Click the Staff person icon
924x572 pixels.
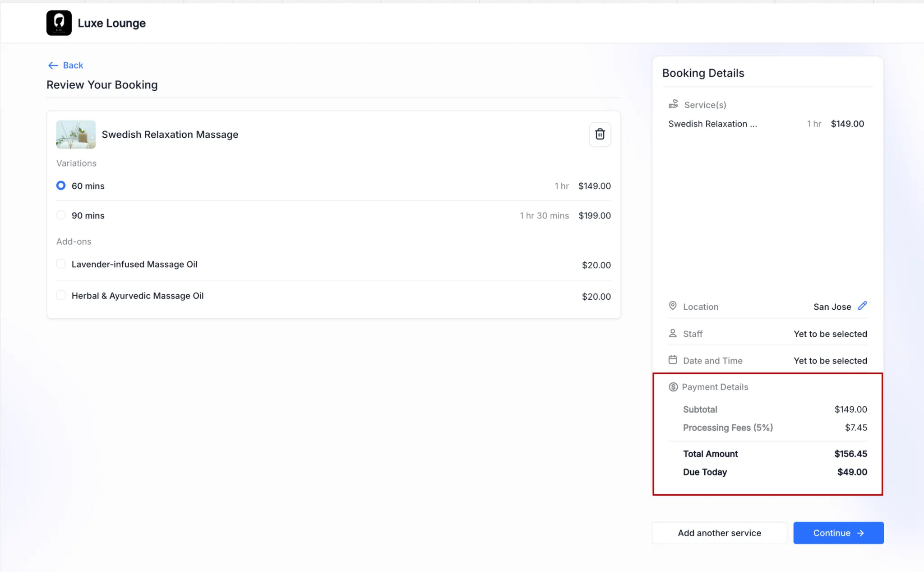coord(672,333)
